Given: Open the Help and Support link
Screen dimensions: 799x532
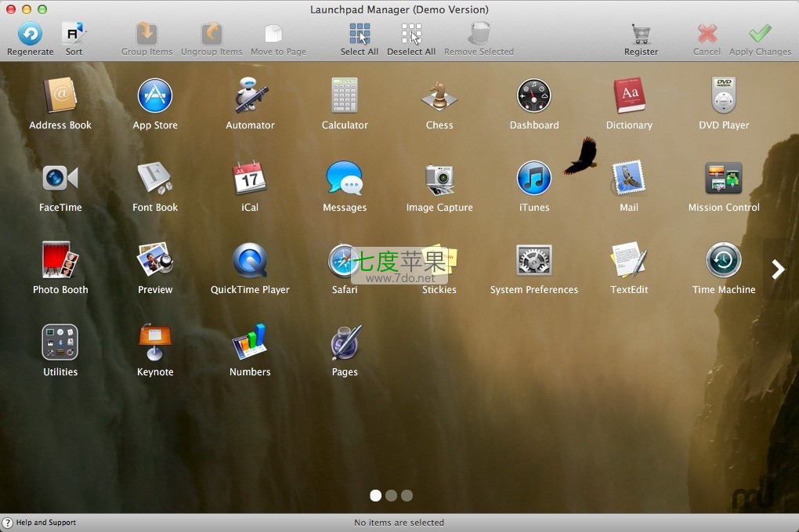Looking at the screenshot, I should click(46, 523).
